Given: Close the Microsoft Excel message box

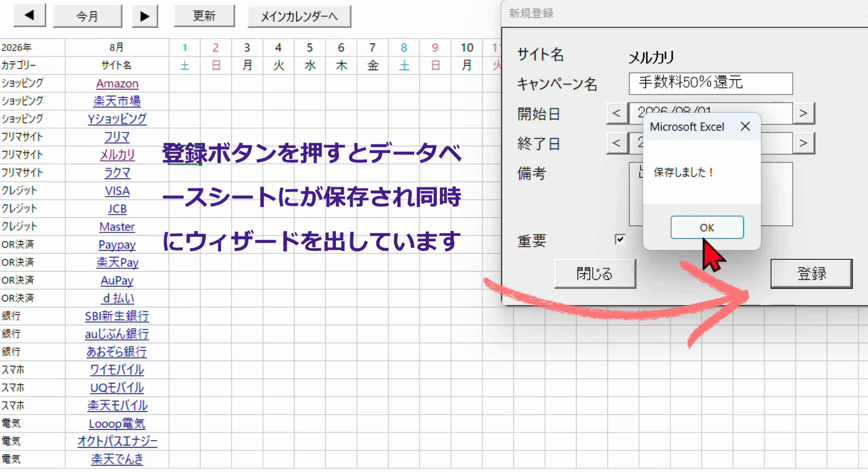Looking at the screenshot, I should 745,127.
